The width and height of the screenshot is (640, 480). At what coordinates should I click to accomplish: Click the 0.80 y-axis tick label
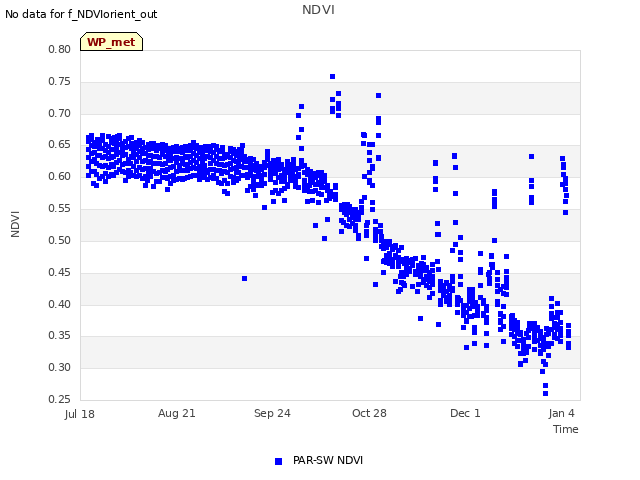60,49
